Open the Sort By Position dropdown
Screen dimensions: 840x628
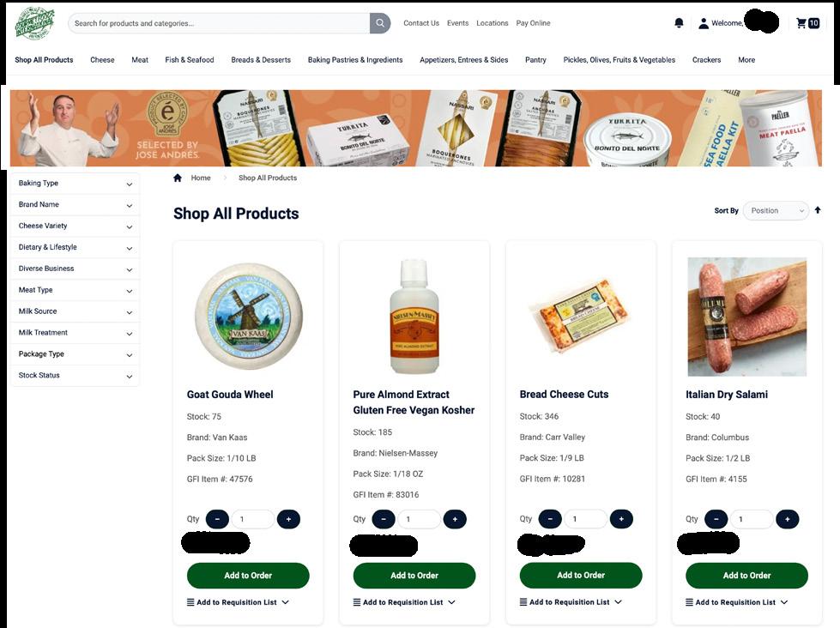(776, 210)
